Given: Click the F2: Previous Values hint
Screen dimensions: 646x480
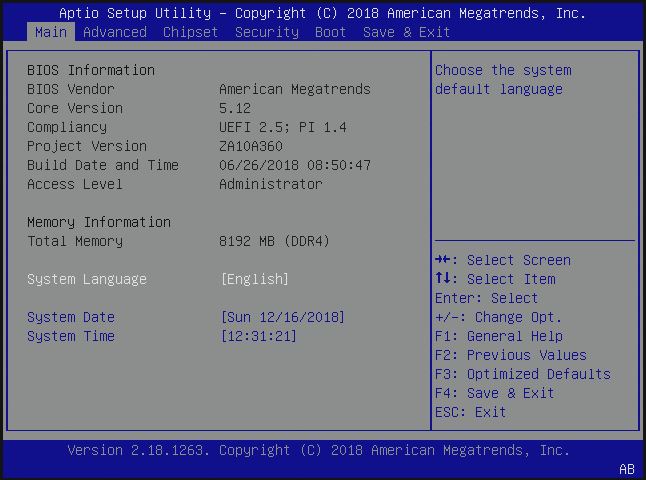Looking at the screenshot, I should pos(511,355).
